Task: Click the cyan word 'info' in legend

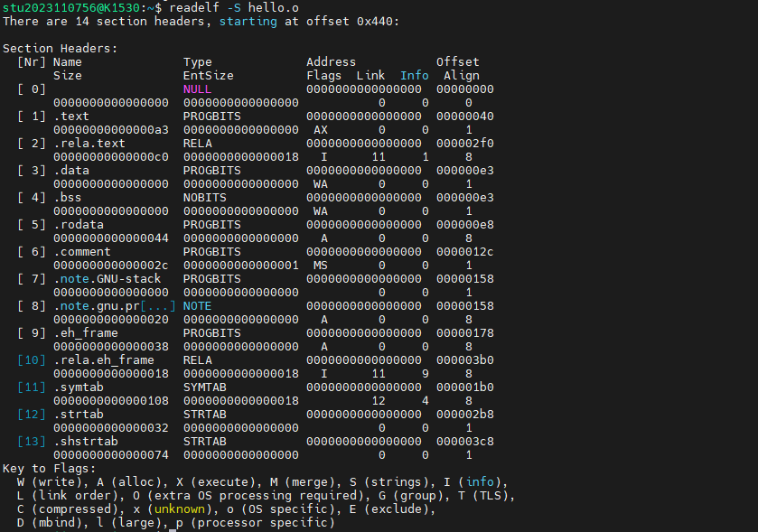Action: click(x=480, y=481)
